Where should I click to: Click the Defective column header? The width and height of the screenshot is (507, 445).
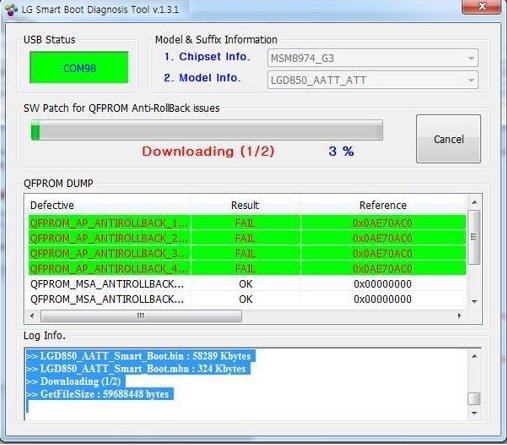tap(109, 205)
